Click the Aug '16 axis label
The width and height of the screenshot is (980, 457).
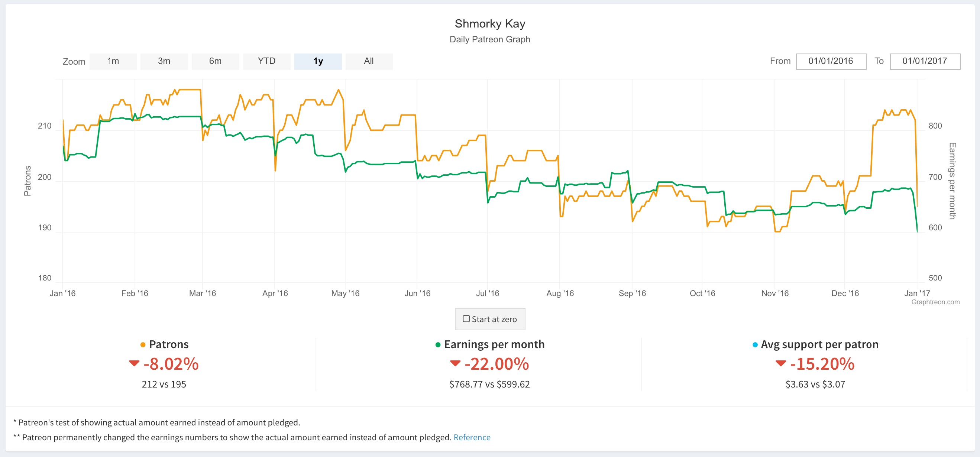[560, 293]
